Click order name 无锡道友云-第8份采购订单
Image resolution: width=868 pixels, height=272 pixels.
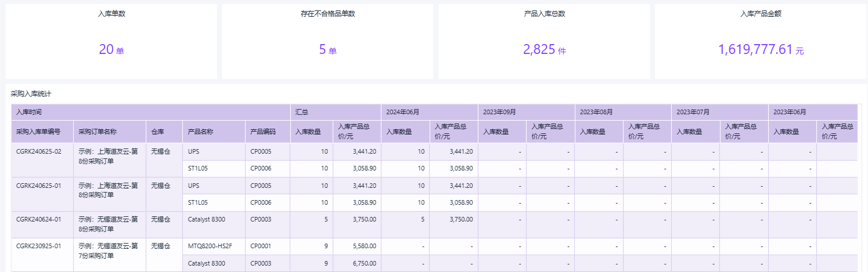tap(107, 224)
